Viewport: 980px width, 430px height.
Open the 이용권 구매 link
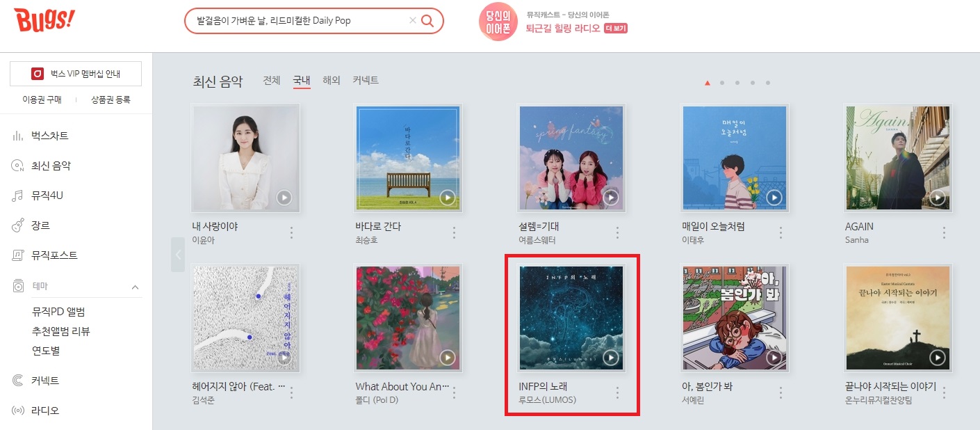(42, 100)
